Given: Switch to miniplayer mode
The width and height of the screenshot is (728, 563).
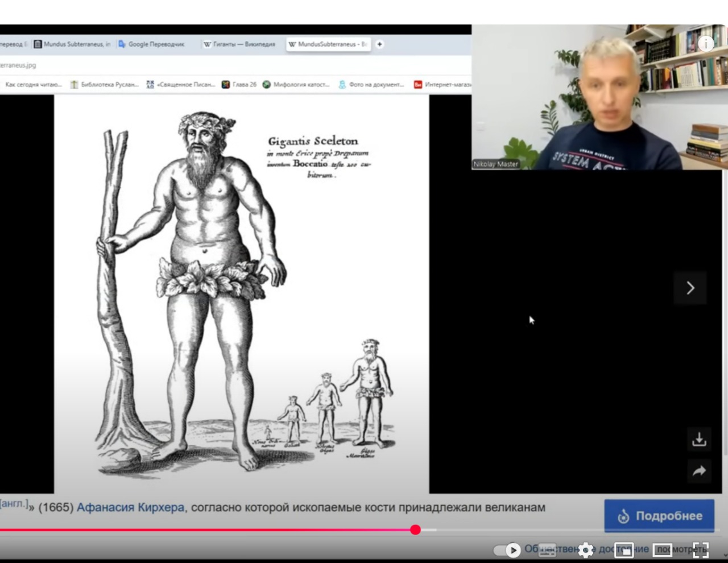Looking at the screenshot, I should click(624, 550).
